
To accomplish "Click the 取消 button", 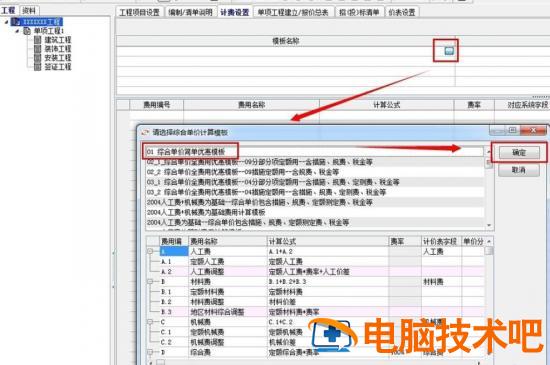I will [x=519, y=170].
